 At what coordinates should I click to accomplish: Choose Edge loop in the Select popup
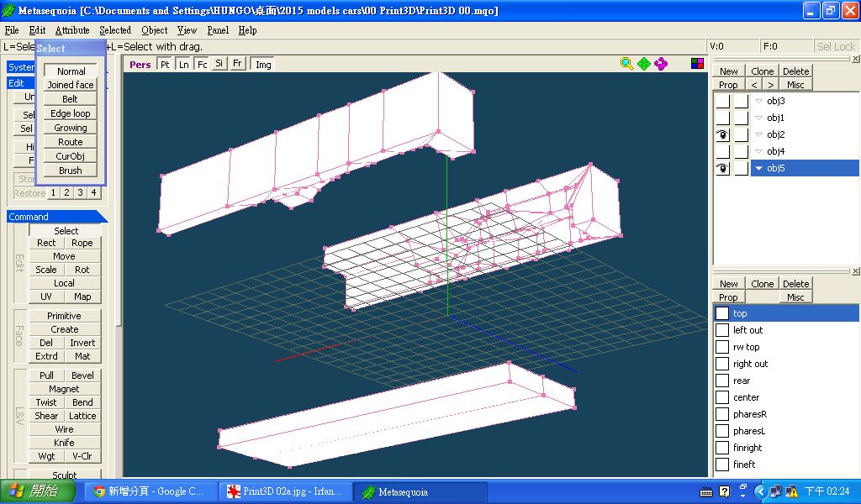point(71,113)
